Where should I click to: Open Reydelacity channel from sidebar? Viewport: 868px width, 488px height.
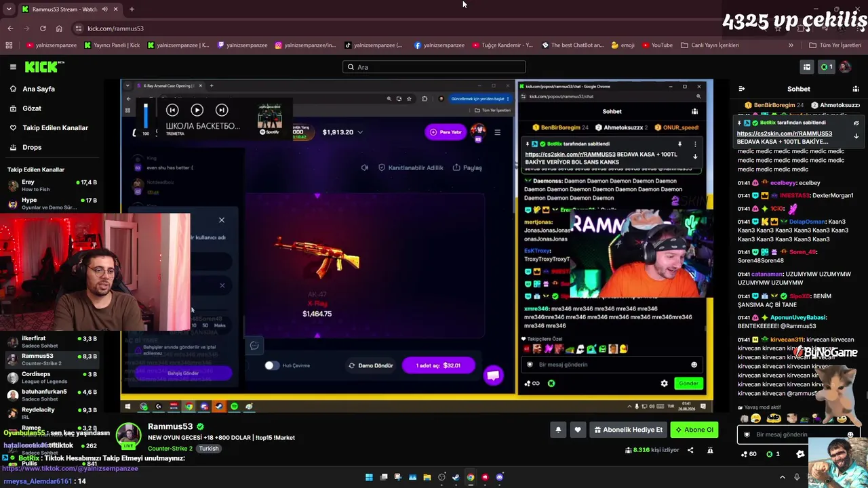pos(53,413)
